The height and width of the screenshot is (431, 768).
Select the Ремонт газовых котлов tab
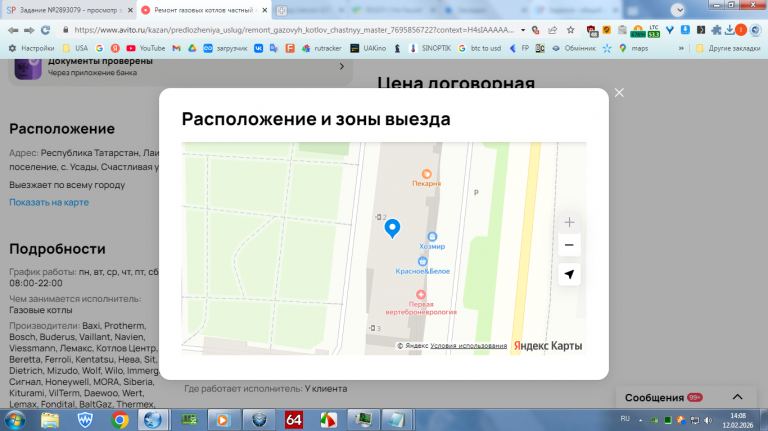pyautogui.click(x=204, y=10)
